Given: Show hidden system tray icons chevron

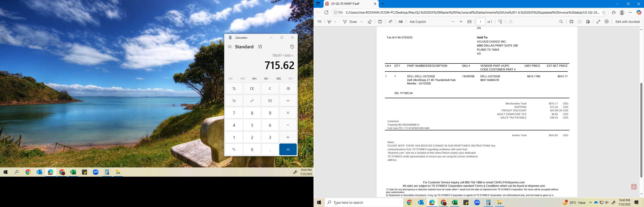Looking at the screenshot, I should point(591,202).
